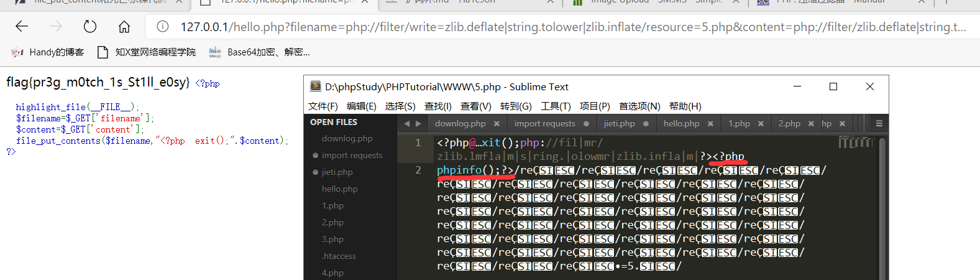Click the $content=$_GET['content'] line

(x=80, y=129)
